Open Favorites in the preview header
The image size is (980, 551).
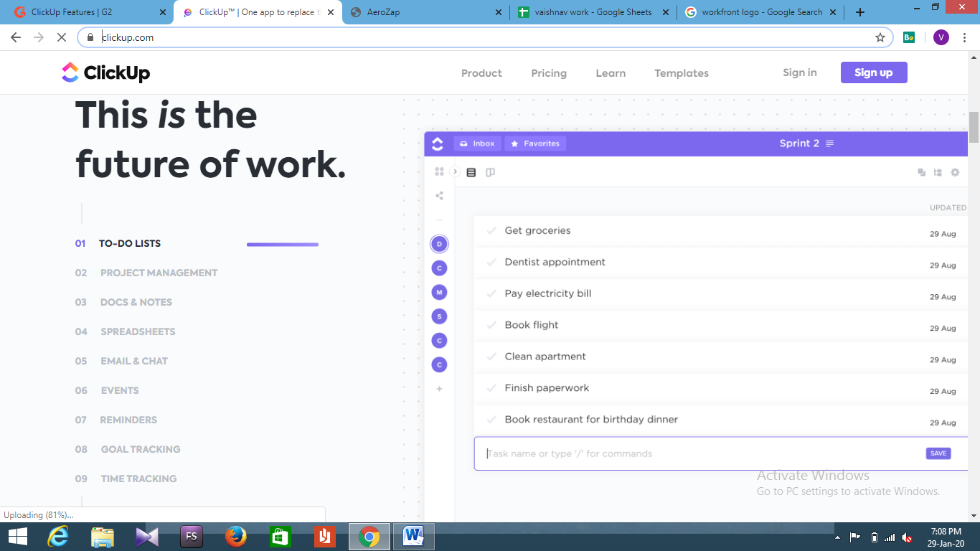pyautogui.click(x=535, y=143)
